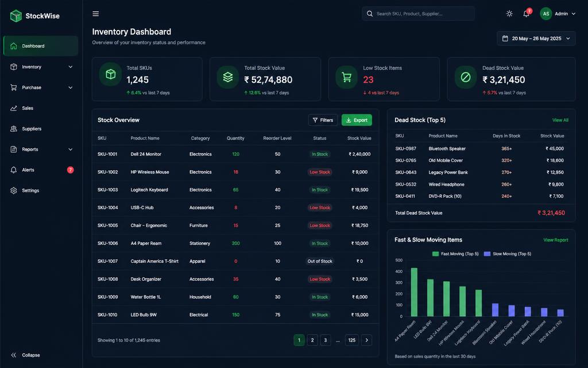Click the AS avatar circle

(x=546, y=14)
